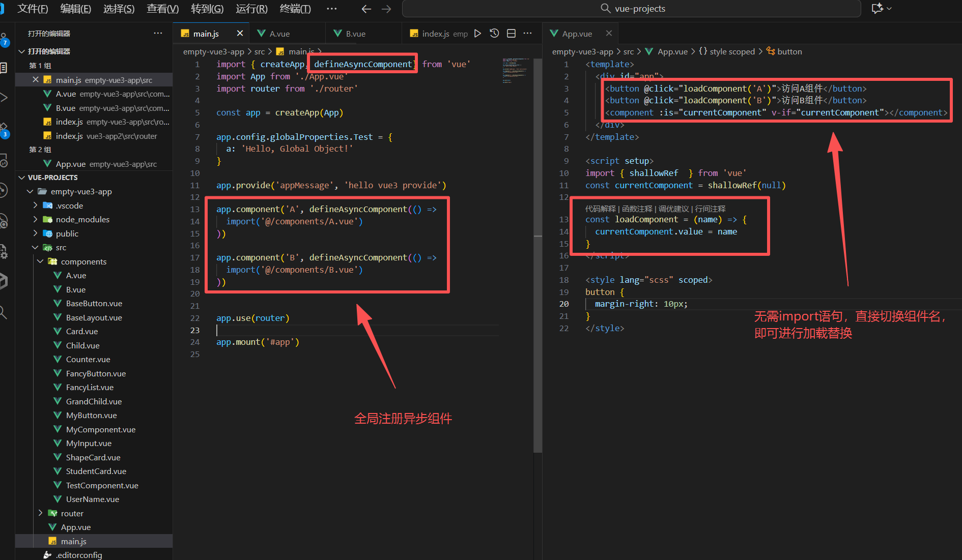Open BaseLayout.vue in the file tree
Image resolution: width=962 pixels, height=560 pixels.
tap(94, 317)
